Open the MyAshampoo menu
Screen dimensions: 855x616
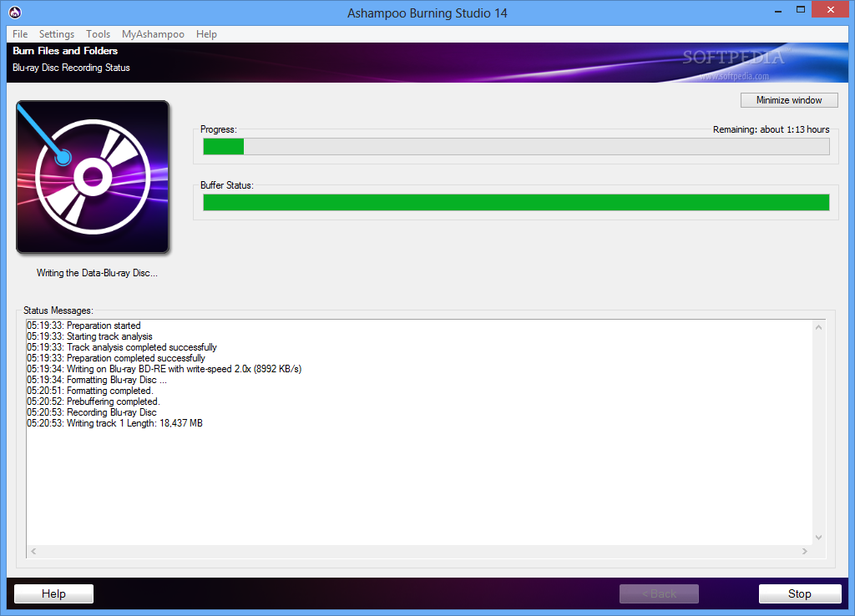tap(154, 33)
